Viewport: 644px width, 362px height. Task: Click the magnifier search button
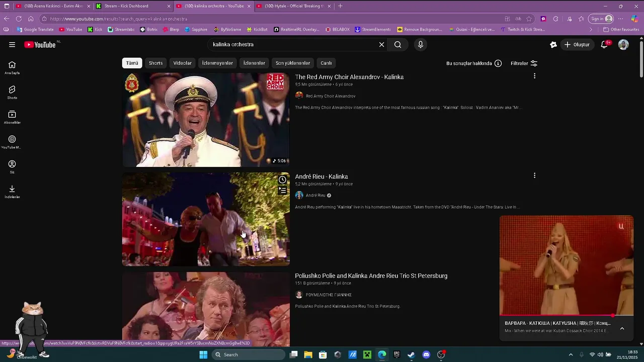[x=397, y=44]
